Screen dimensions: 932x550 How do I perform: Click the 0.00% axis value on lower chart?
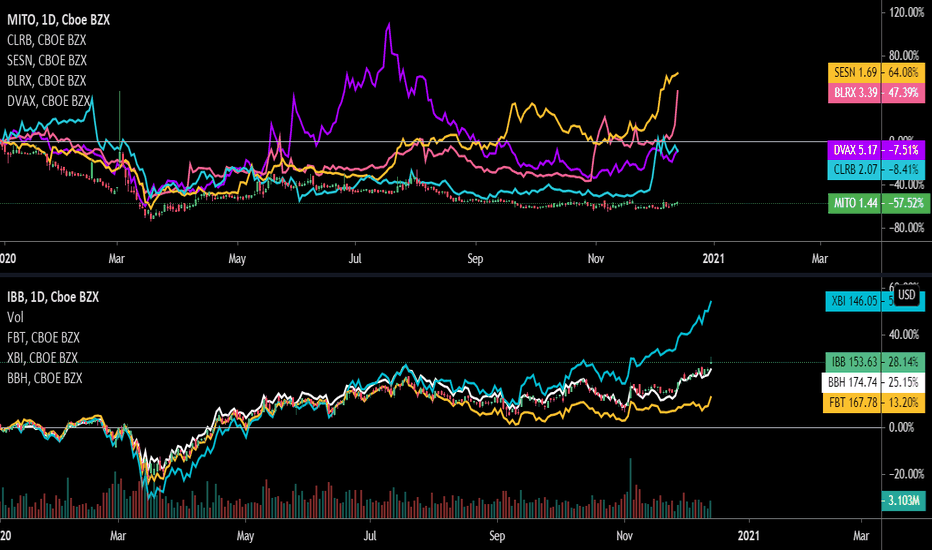[901, 427]
